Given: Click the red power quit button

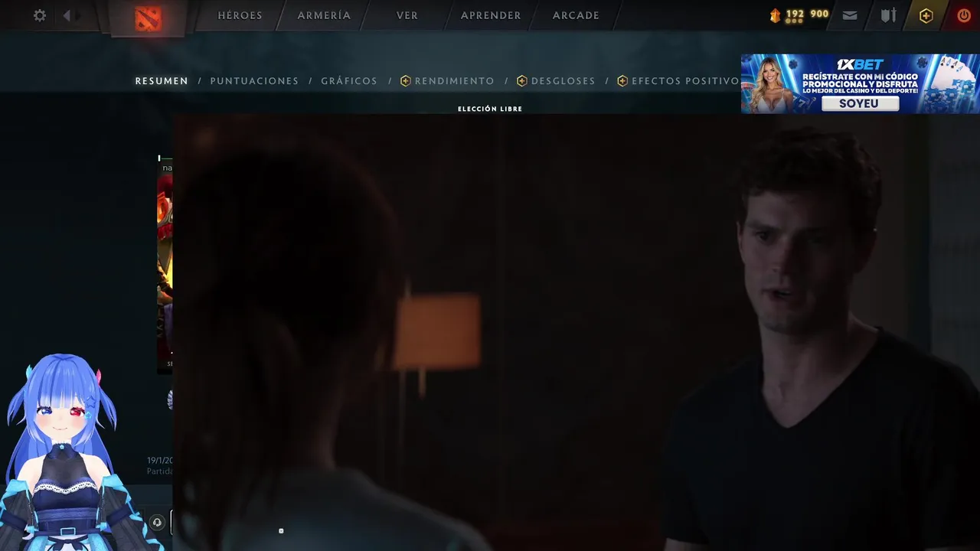Looking at the screenshot, I should tap(964, 15).
